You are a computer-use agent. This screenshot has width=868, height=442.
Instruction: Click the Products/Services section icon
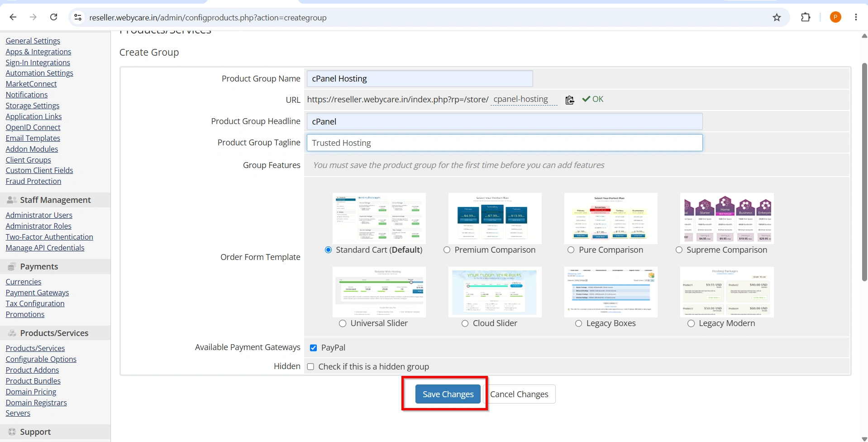click(x=12, y=333)
